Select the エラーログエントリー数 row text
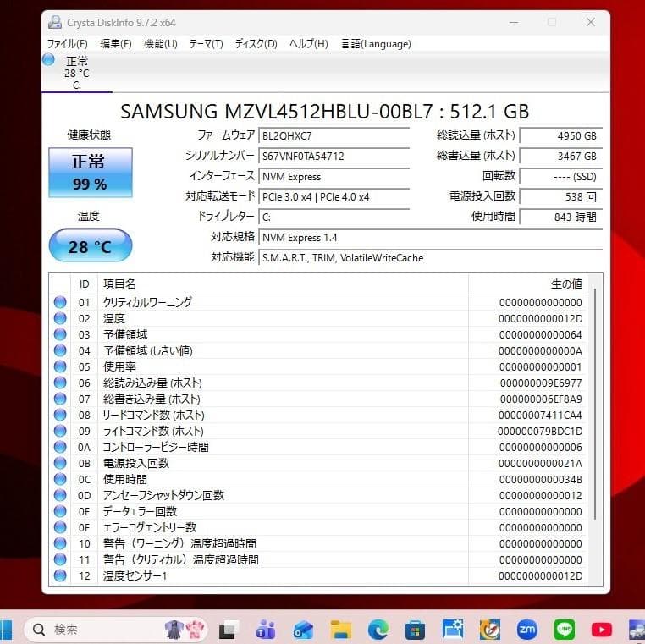This screenshot has height=644, width=645. point(150,527)
